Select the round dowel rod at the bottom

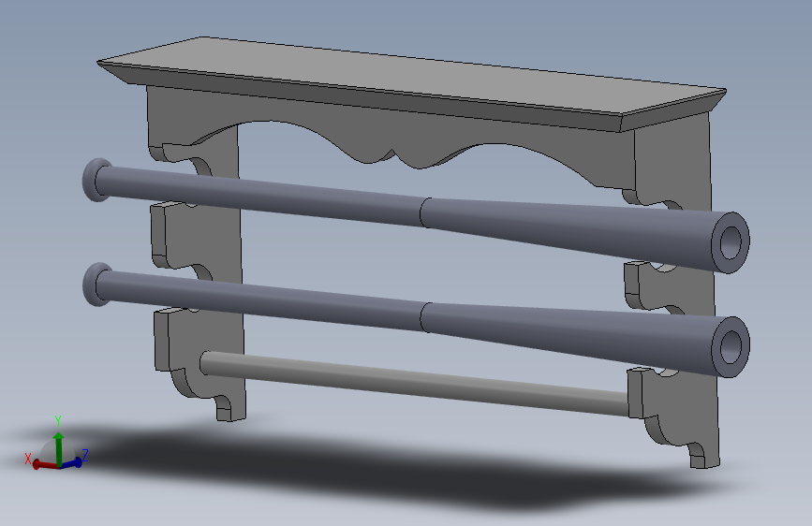(x=414, y=382)
